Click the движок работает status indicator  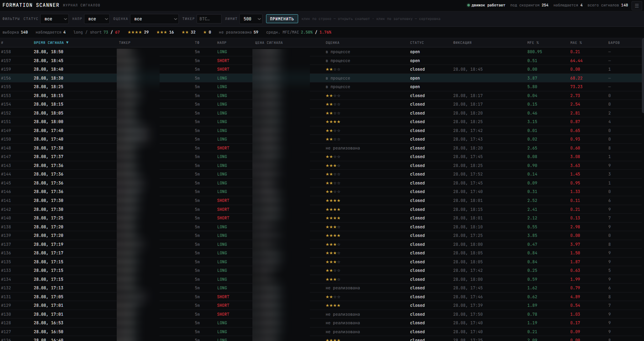[486, 5]
